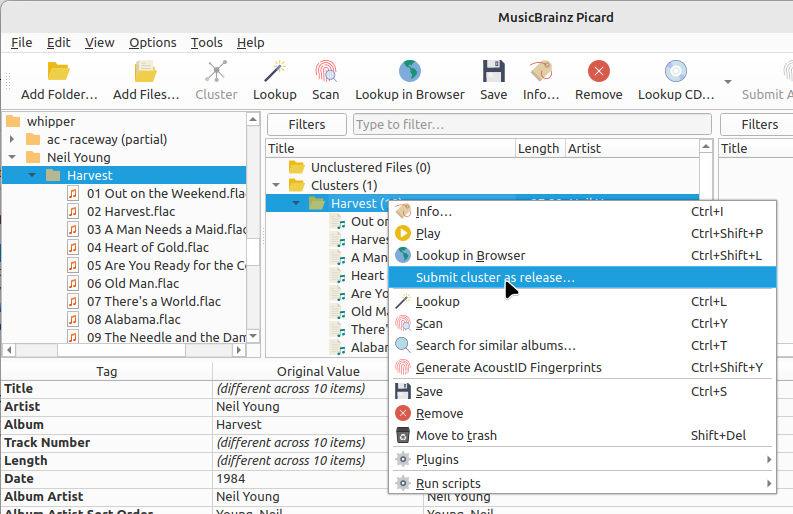Click the Tag column header

pos(106,371)
